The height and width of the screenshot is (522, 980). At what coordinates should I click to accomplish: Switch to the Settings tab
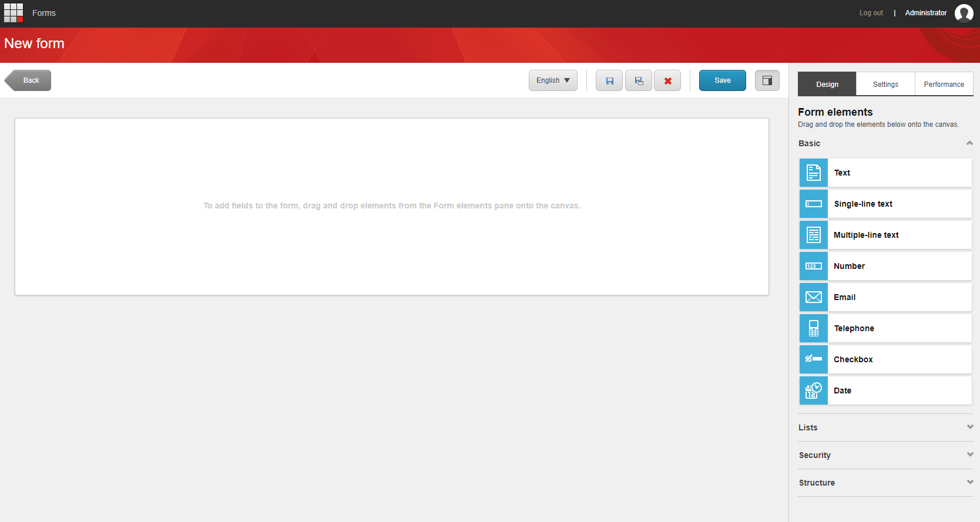pyautogui.click(x=885, y=85)
